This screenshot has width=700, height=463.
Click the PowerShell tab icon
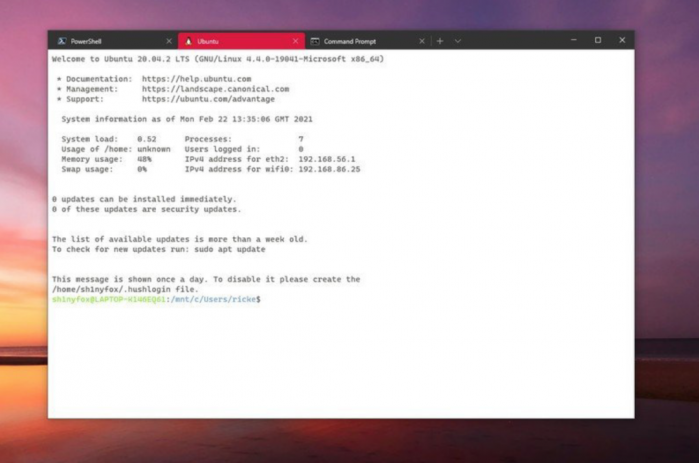coord(62,41)
